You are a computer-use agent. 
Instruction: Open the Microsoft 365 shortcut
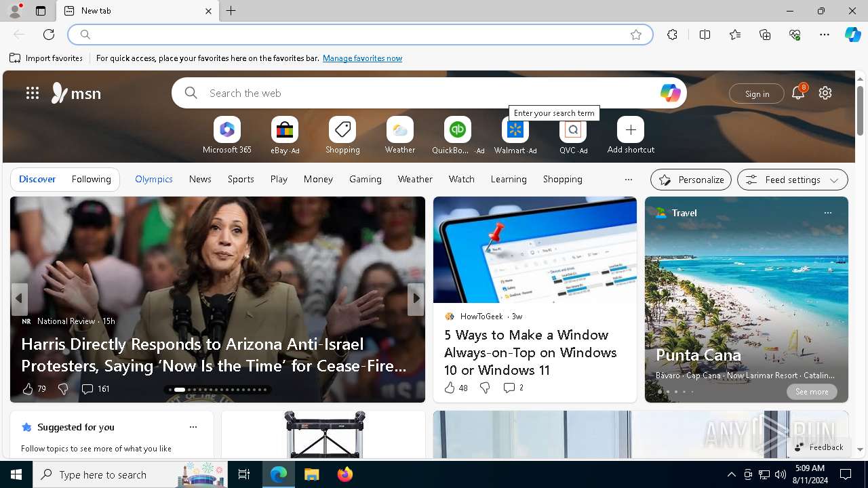(227, 136)
